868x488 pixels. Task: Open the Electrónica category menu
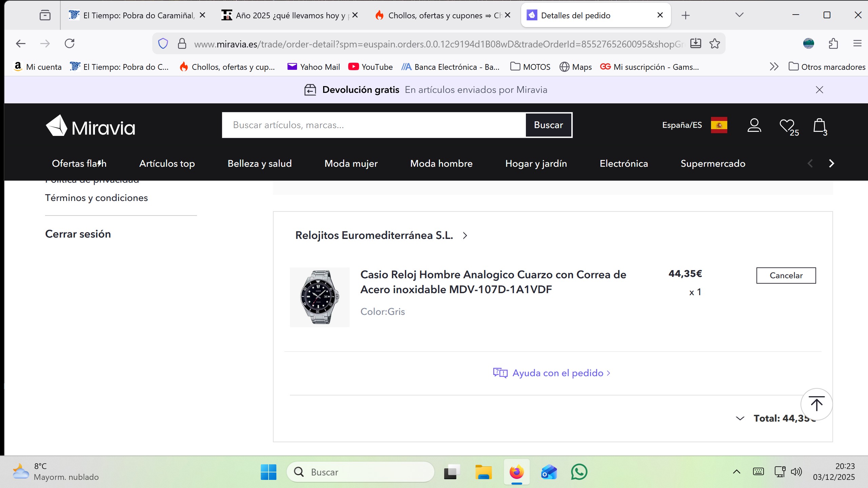[624, 163]
